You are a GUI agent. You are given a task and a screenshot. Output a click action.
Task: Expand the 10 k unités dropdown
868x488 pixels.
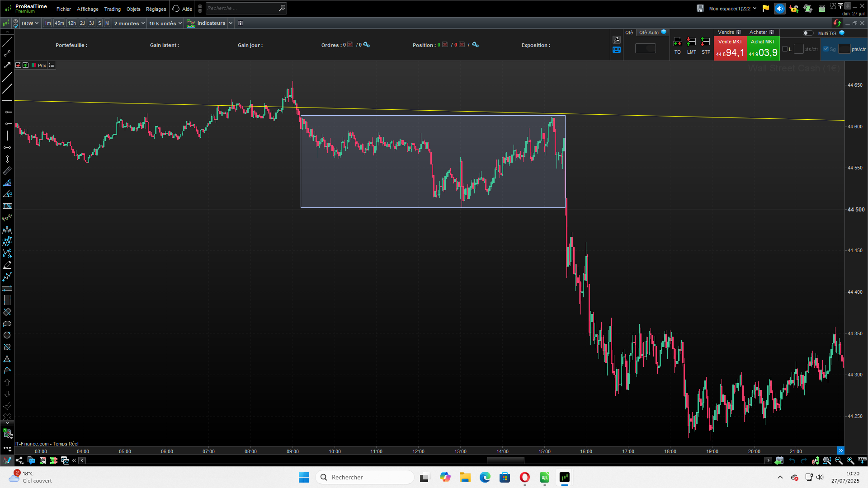point(165,23)
